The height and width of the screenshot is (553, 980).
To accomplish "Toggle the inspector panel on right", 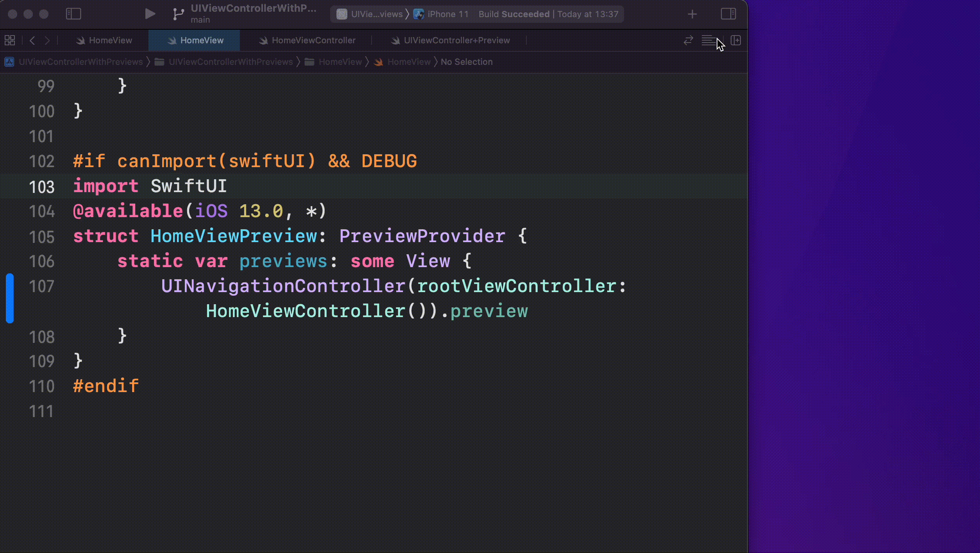I will 728,14.
